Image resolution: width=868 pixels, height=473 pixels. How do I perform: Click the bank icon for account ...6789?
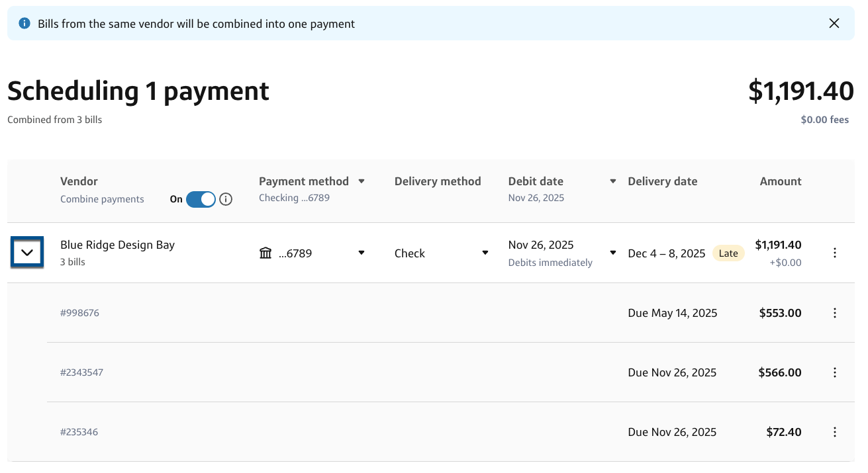tap(265, 253)
